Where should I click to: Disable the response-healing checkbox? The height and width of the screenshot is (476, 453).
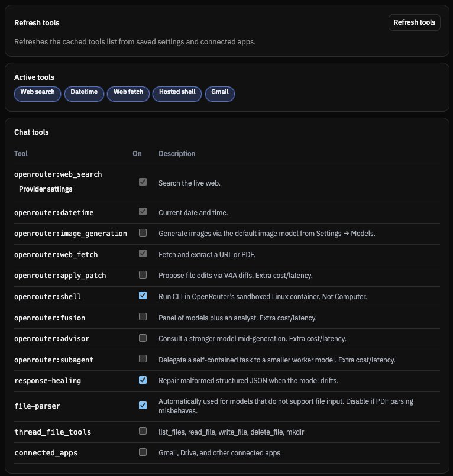coord(143,380)
